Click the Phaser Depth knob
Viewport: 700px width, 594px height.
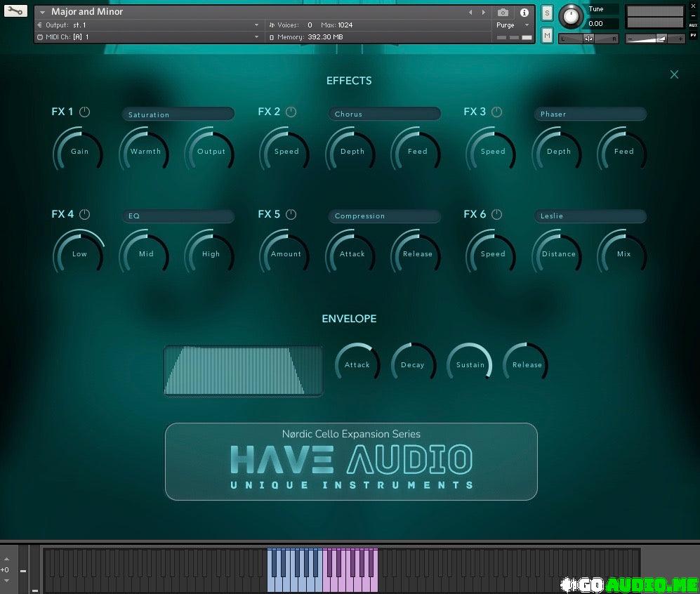pos(557,151)
